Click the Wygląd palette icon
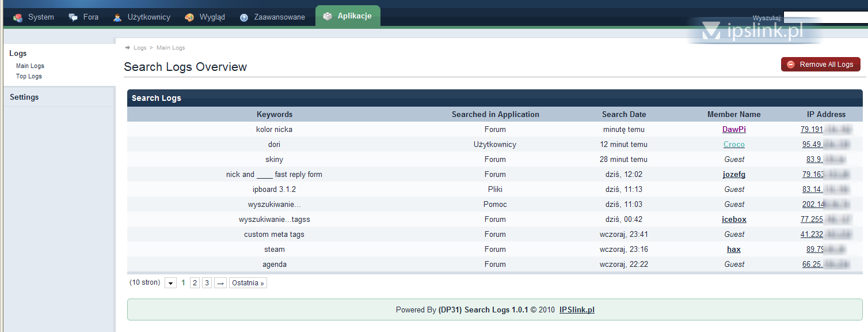The height and width of the screenshot is (332, 868). coord(189,17)
